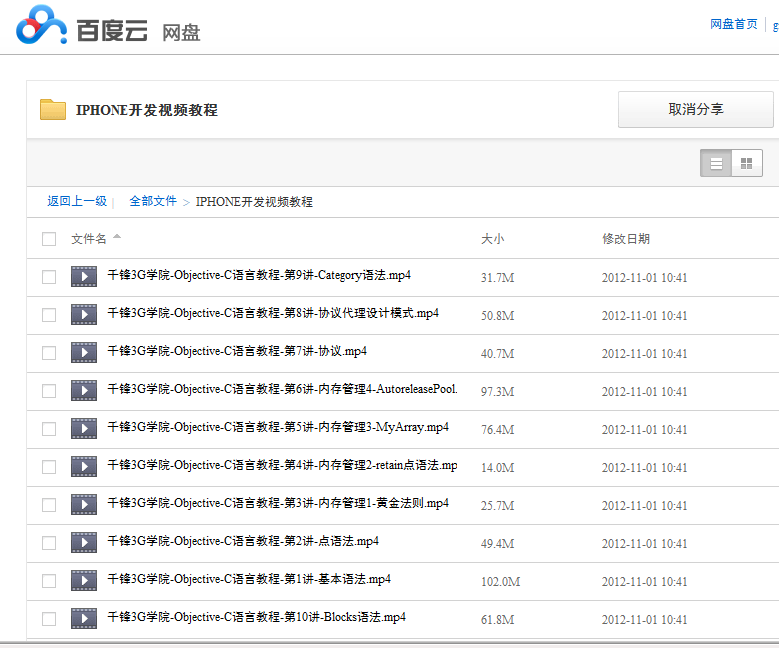779x648 pixels.
Task: Toggle sort arrow next to 文件名
Action: click(117, 237)
